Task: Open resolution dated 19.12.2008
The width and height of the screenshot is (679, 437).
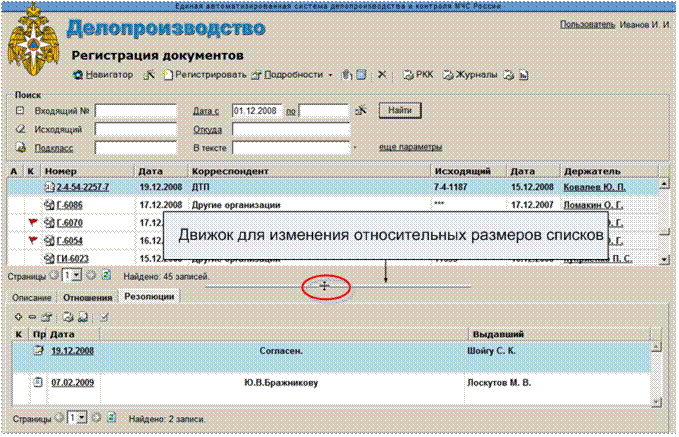Action: click(x=72, y=351)
